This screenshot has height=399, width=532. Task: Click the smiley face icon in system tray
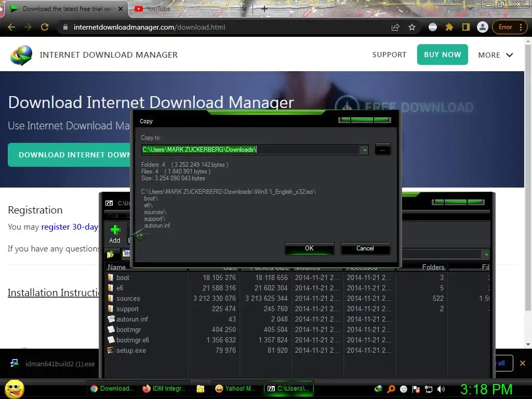(x=404, y=389)
